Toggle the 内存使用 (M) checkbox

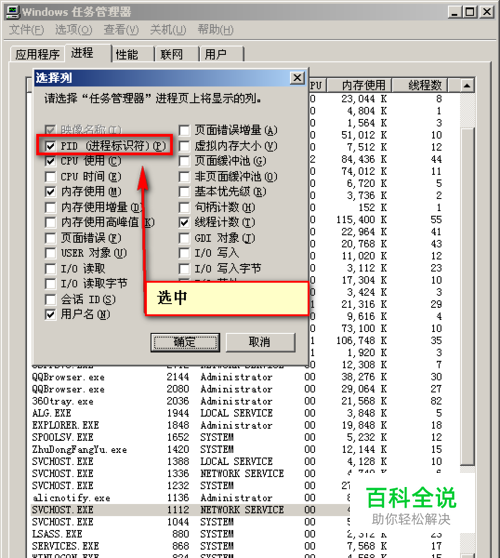tap(50, 192)
